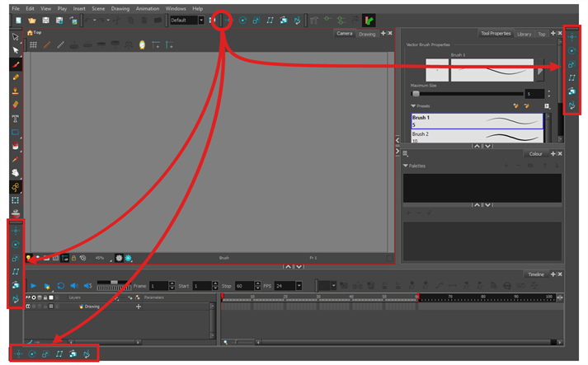Select the Rectangle shape tool

[x=16, y=132]
